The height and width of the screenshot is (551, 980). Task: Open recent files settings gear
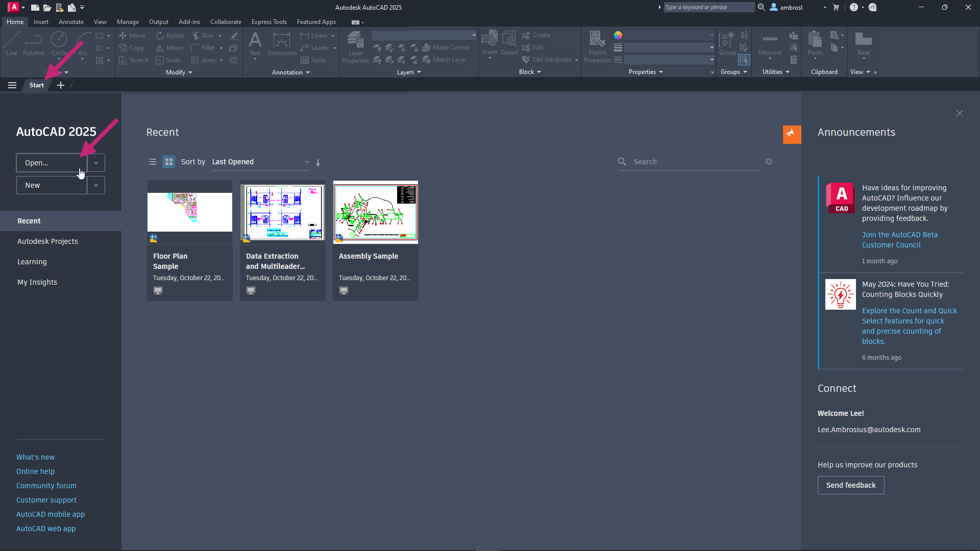tap(769, 162)
